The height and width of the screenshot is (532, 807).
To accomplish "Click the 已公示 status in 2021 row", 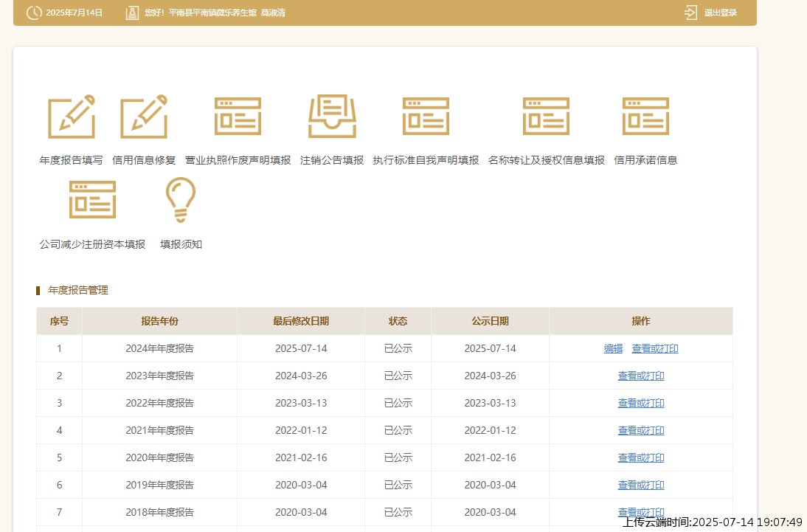I will [398, 431].
